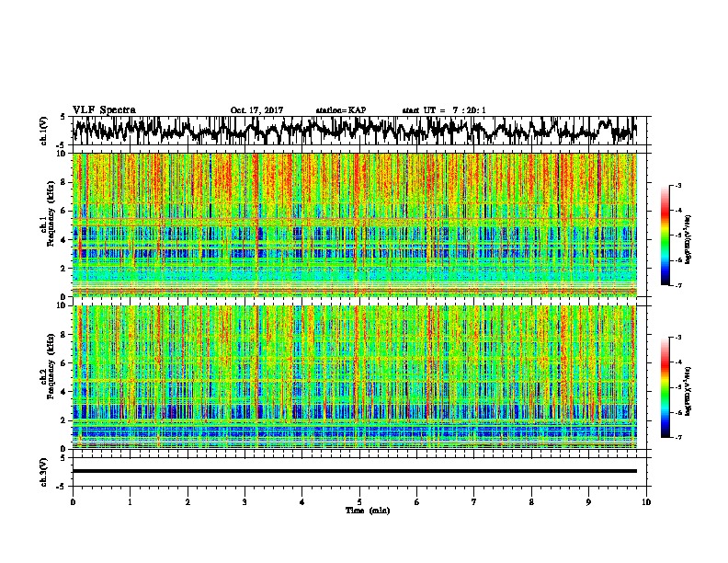Click time axis tick label "4"
Image resolution: width=728 pixels, height=563 pixels.
pyautogui.click(x=302, y=502)
